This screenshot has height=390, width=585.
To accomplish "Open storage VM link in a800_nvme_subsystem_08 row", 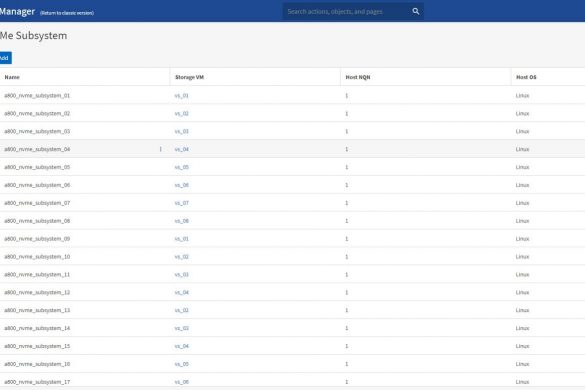I will pos(182,221).
